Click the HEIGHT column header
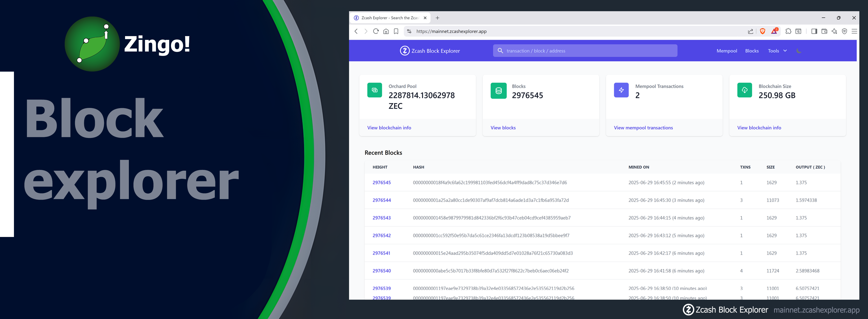 click(380, 167)
